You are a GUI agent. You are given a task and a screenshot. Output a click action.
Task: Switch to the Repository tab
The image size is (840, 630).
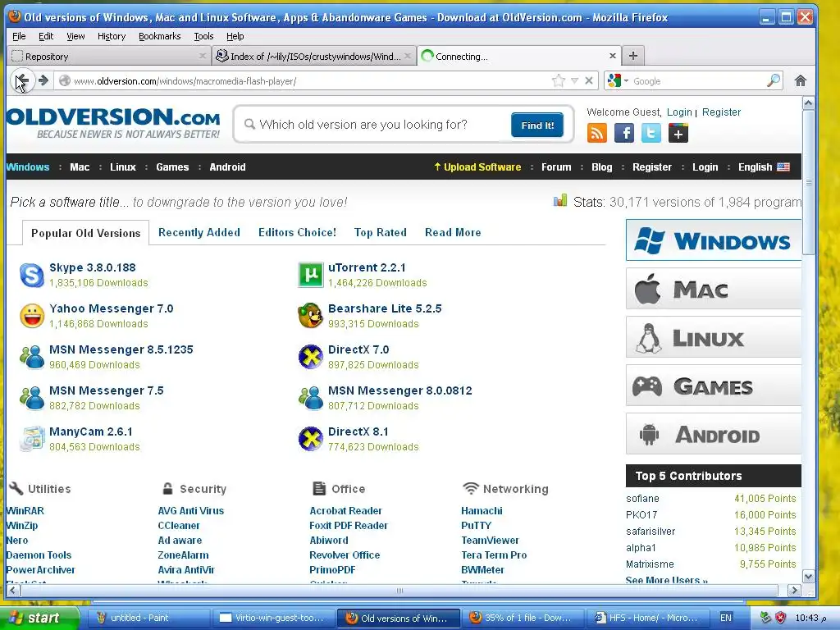tap(109, 57)
